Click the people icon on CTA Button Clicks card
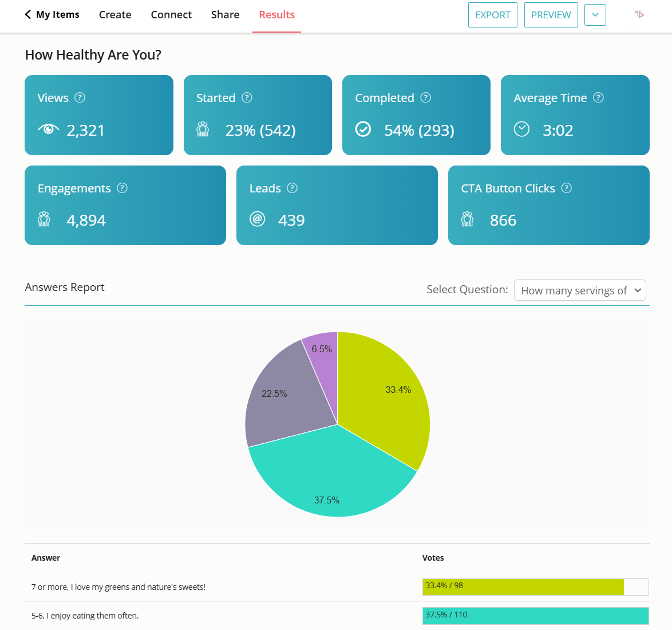This screenshot has height=630, width=672. click(x=468, y=219)
